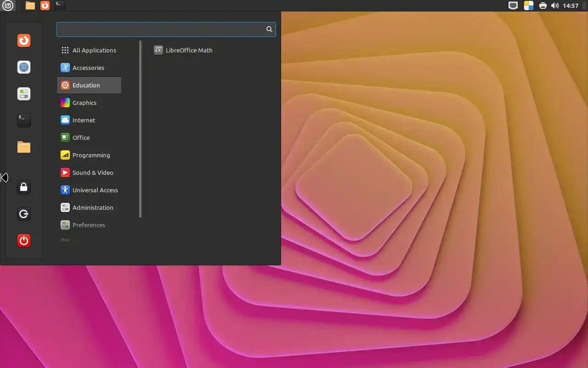The image size is (588, 368).
Task: Open the display tray icon
Action: (x=513, y=6)
